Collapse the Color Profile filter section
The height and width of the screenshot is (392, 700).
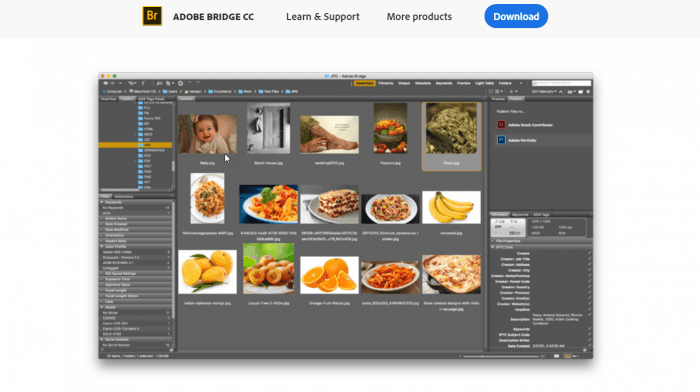click(102, 246)
